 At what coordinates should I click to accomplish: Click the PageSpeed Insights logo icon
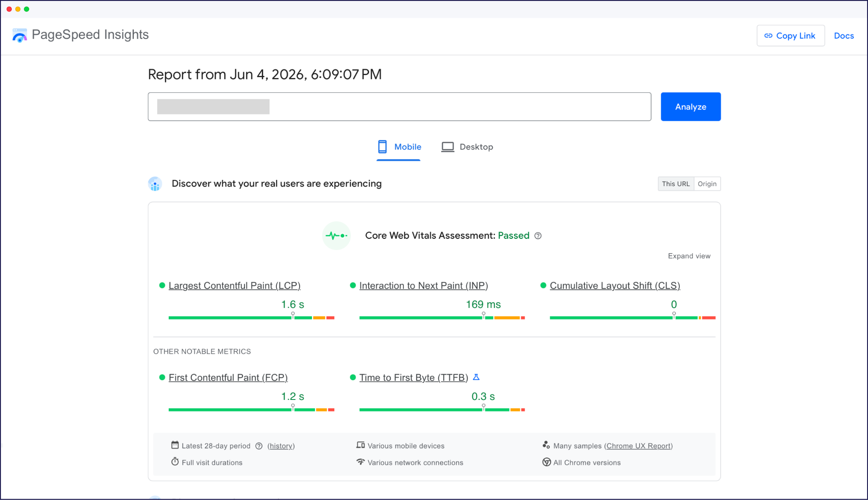click(19, 35)
